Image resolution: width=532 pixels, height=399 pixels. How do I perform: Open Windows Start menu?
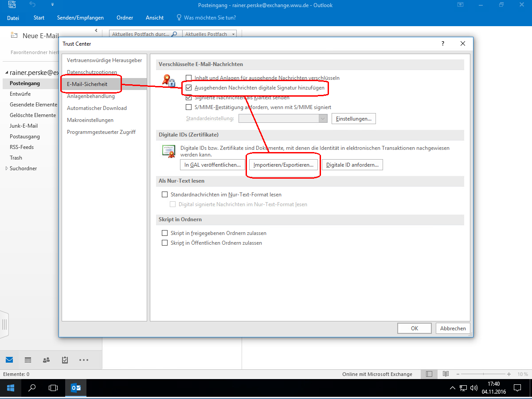[x=11, y=388]
